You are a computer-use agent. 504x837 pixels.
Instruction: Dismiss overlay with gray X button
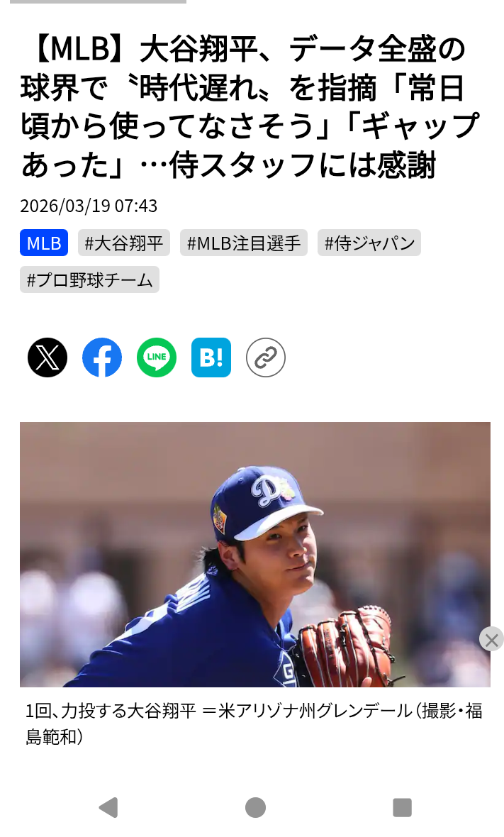pyautogui.click(x=491, y=639)
